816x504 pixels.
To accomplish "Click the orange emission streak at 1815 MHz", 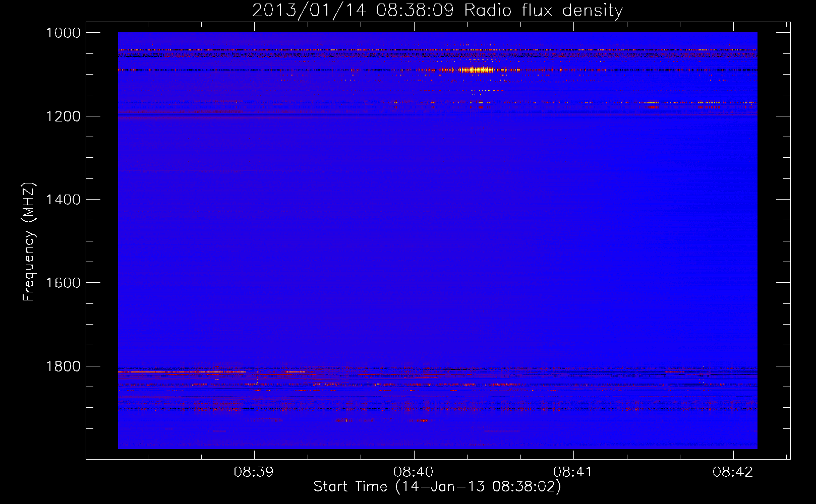I will pos(182,372).
